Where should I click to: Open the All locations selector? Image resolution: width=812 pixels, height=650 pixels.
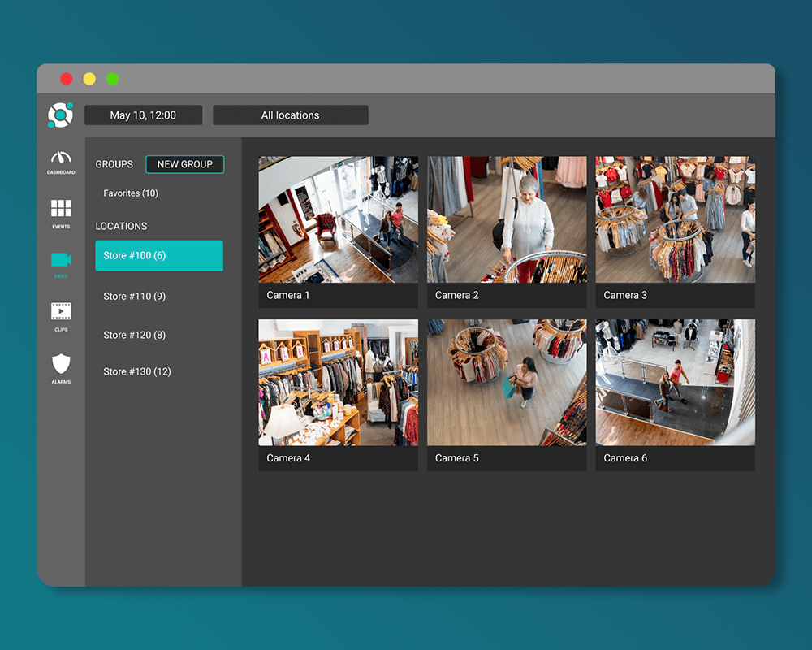pos(290,115)
